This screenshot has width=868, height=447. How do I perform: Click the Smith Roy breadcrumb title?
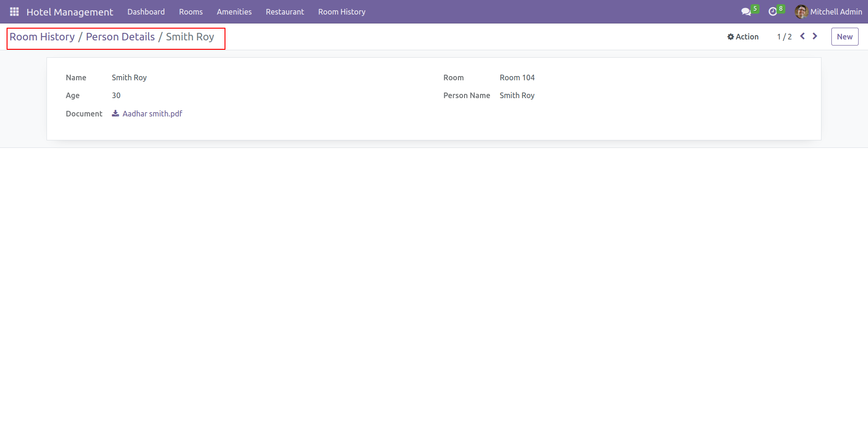click(x=190, y=37)
